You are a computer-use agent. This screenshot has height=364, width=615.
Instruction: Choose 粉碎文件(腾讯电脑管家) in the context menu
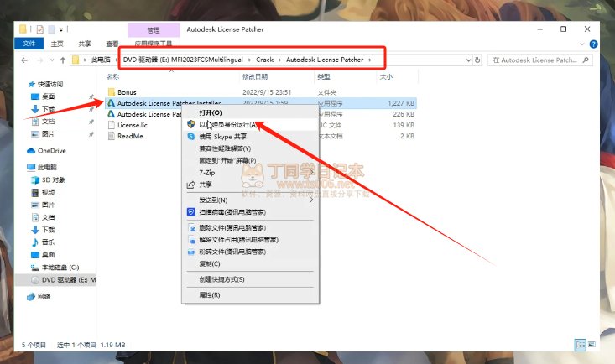coord(250,252)
